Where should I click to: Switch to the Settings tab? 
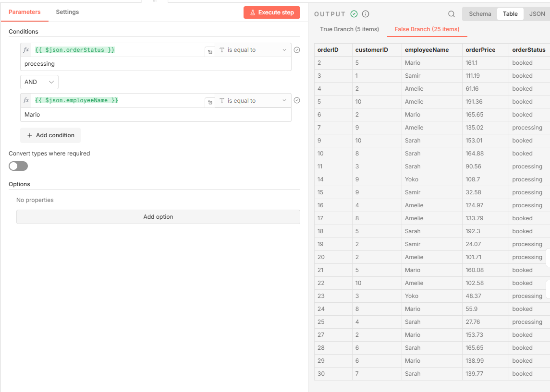67,12
